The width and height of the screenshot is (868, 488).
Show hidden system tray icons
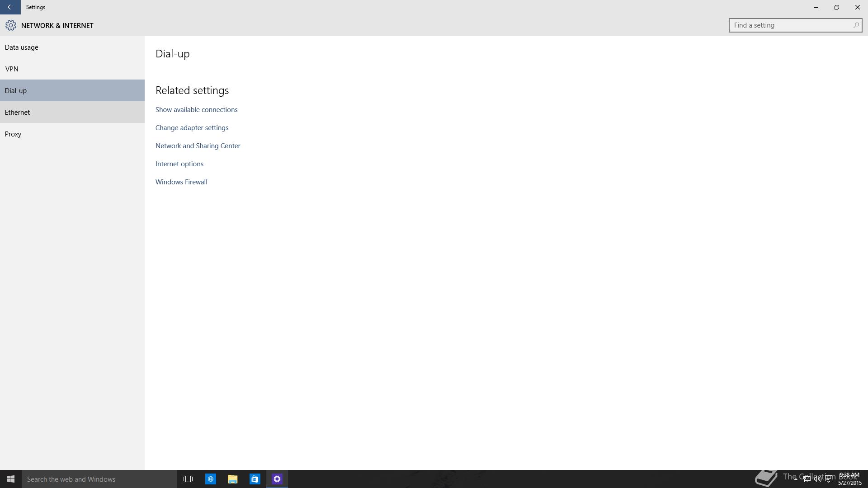pyautogui.click(x=796, y=479)
